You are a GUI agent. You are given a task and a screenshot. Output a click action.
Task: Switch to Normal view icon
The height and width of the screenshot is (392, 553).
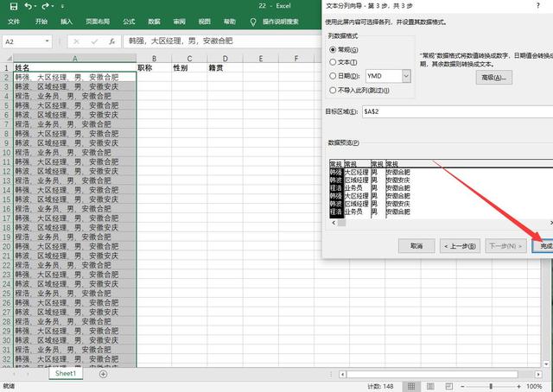411,386
